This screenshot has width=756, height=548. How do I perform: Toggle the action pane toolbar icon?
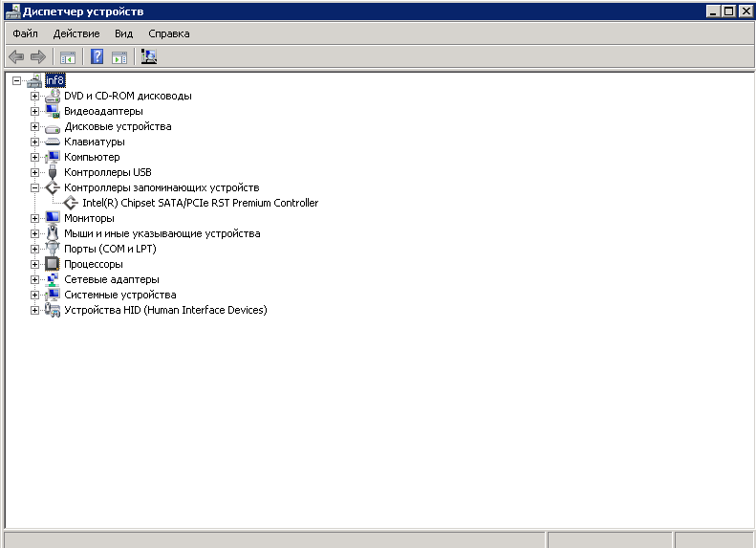point(119,57)
